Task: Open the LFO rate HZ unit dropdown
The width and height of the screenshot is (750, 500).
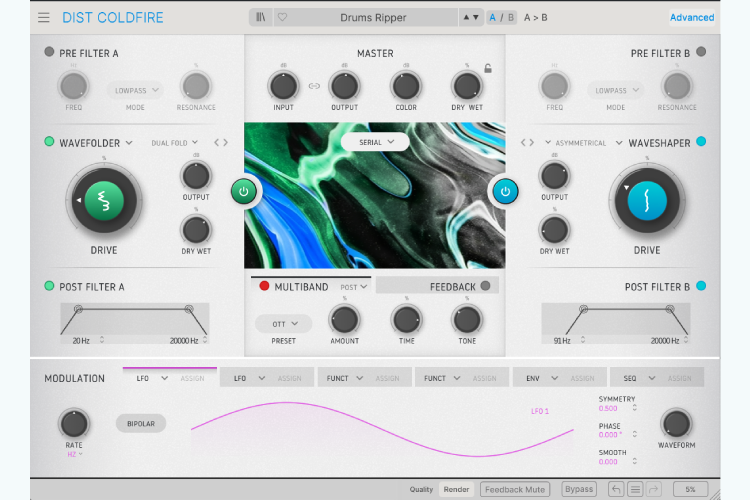Action: [75, 455]
